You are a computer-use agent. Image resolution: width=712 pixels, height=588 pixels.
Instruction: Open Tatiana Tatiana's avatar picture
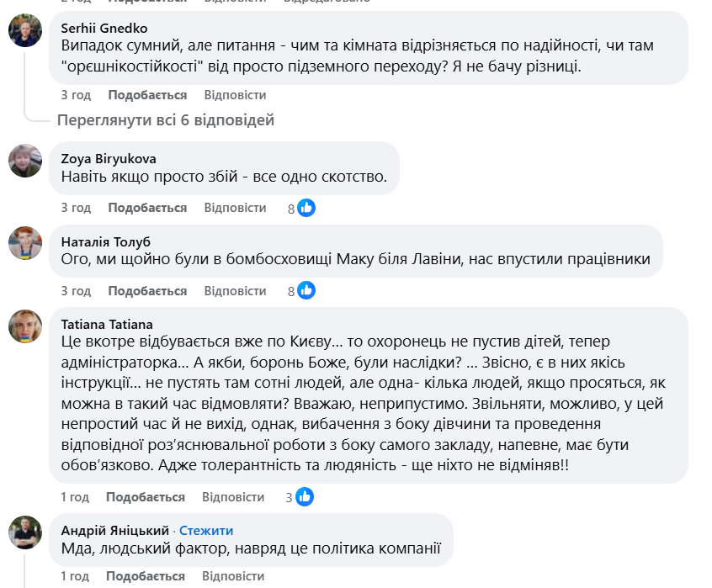coord(25,326)
